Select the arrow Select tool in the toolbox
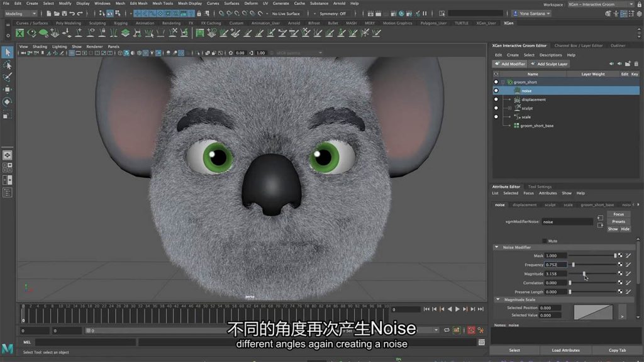Screen dimensions: 644x362 click(8, 52)
